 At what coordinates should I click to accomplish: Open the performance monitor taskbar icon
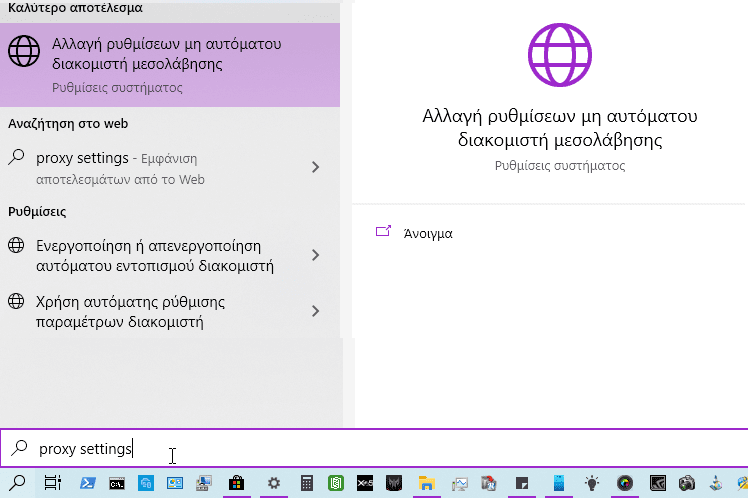click(x=460, y=484)
